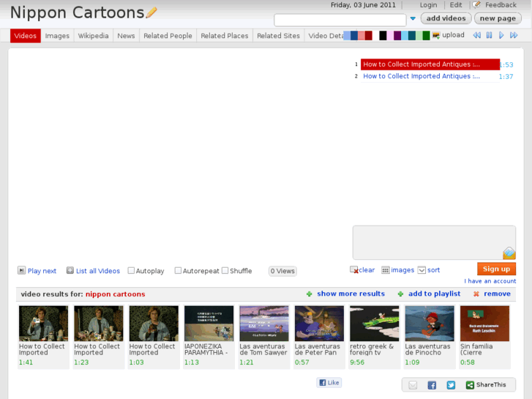Click the search input field
This screenshot has width=532, height=399.
point(340,20)
